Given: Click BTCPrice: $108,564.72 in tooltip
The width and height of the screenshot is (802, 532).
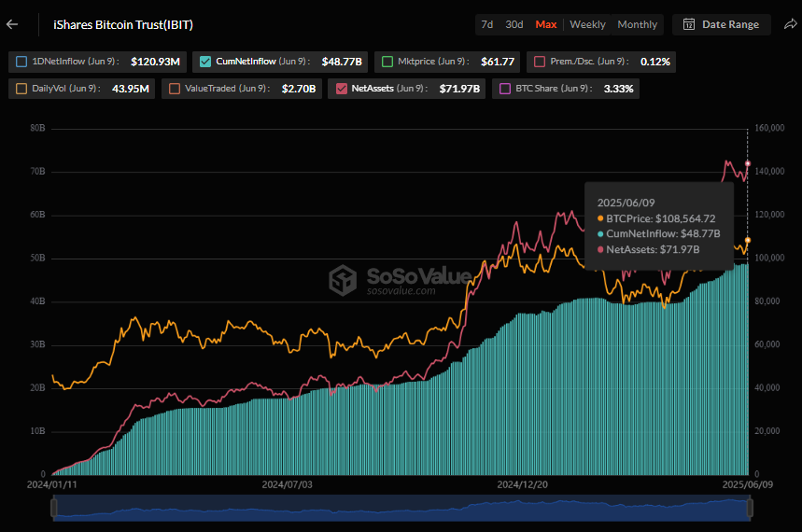Looking at the screenshot, I should [x=660, y=218].
